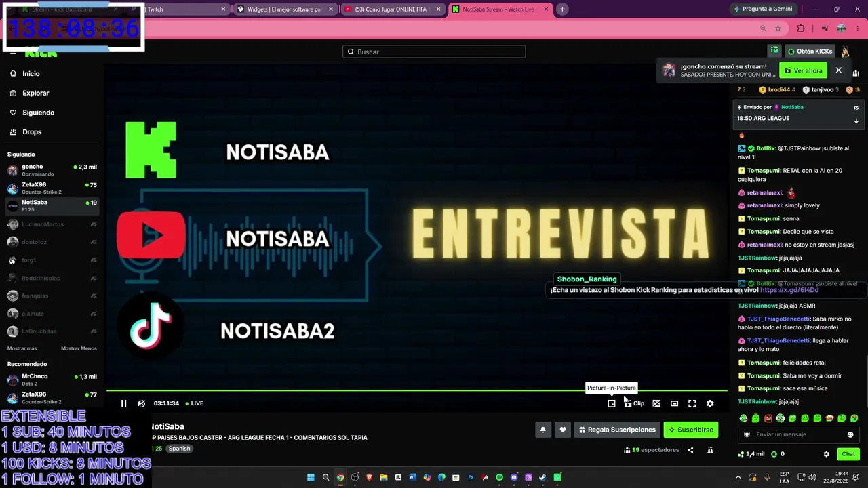Open the Chrome three-dot menu
The image size is (868, 488).
(857, 28)
